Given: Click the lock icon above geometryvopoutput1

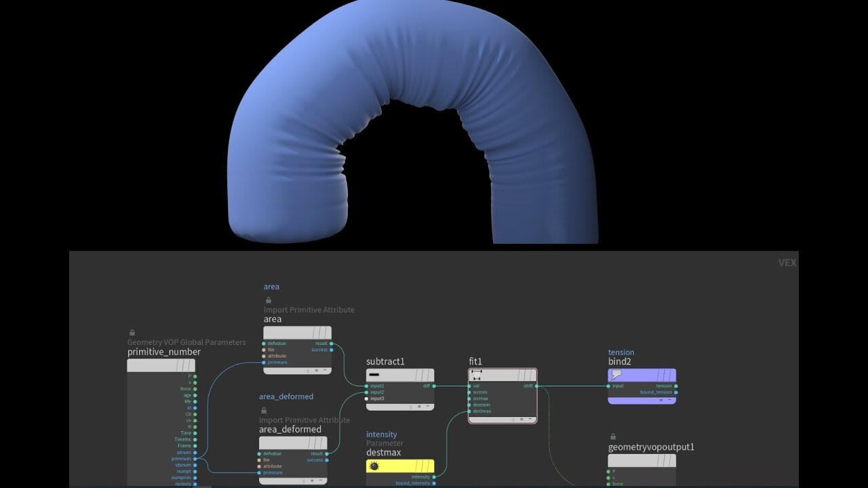Looking at the screenshot, I should [x=613, y=437].
